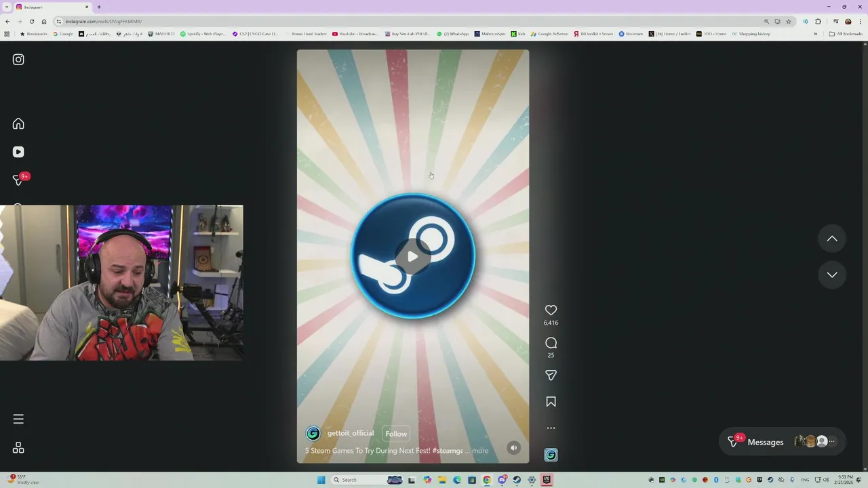Open the reel's three-dot options menu
868x488 pixels.
[551, 428]
